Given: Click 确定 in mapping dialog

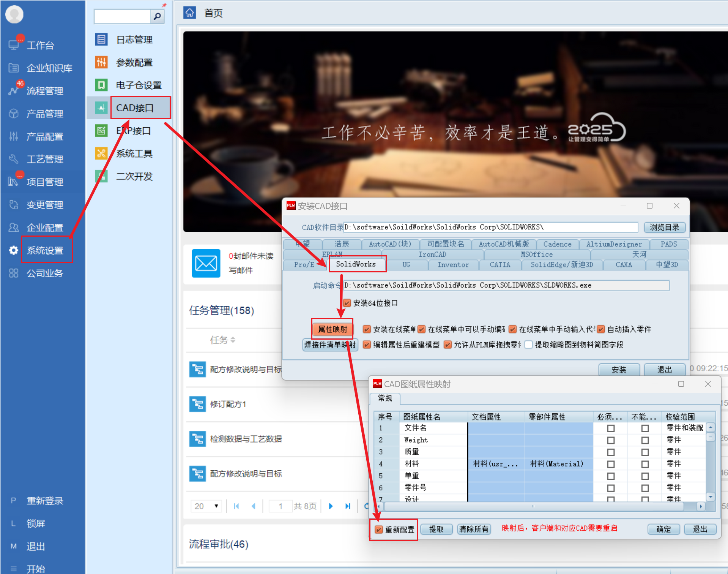Looking at the screenshot, I should tap(663, 529).
